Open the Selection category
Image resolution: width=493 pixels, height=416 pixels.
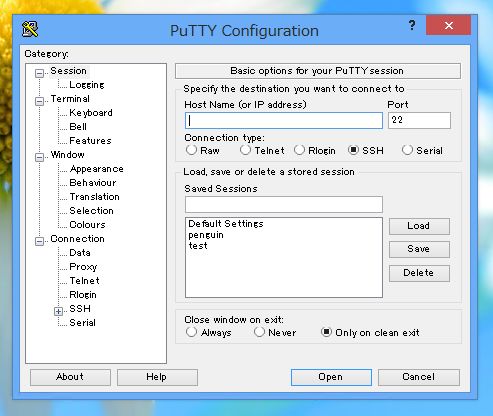click(91, 211)
